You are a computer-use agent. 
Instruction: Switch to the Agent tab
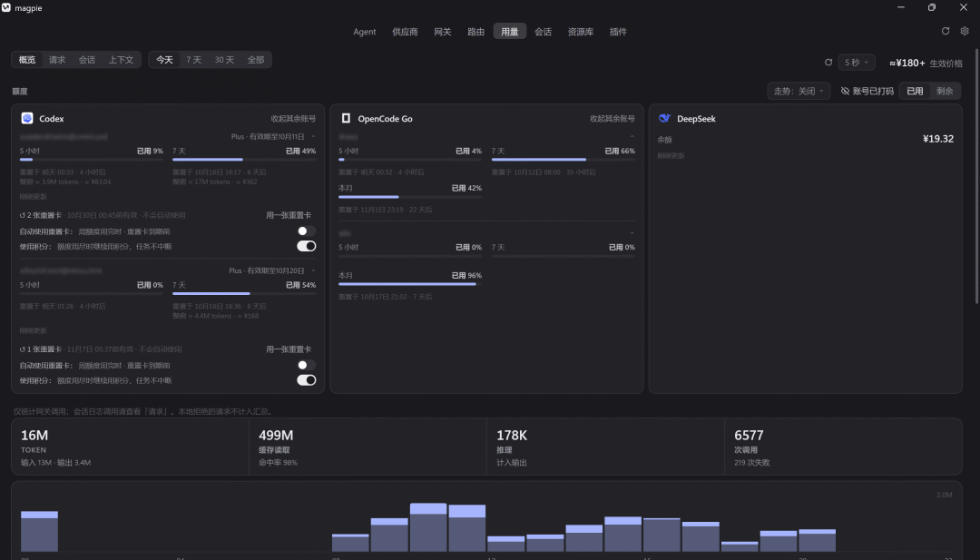click(365, 32)
